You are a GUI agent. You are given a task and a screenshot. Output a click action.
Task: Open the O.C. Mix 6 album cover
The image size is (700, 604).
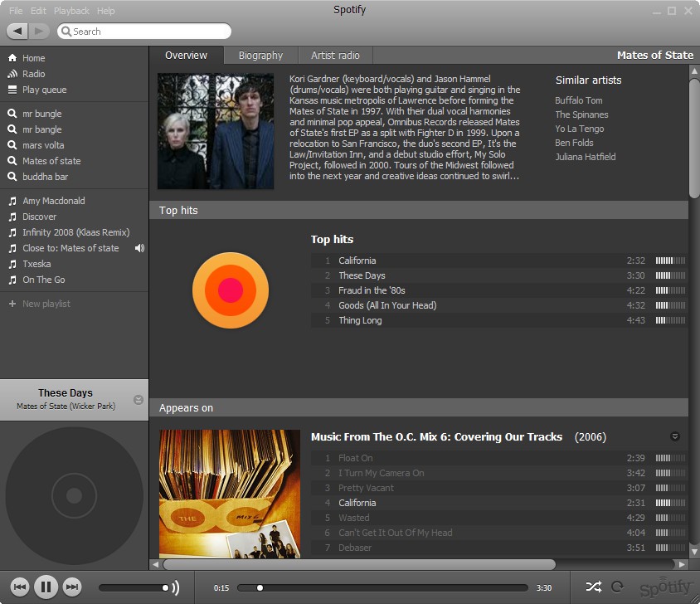click(230, 494)
